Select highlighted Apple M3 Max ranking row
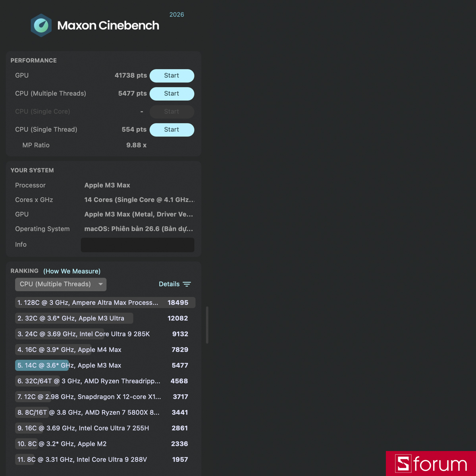The height and width of the screenshot is (476, 476). (105, 365)
